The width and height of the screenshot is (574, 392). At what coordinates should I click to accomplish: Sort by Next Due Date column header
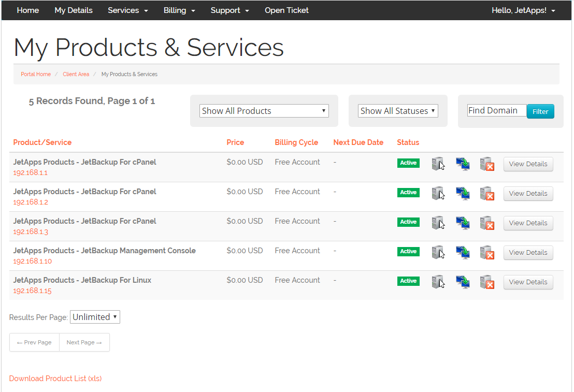(x=358, y=142)
